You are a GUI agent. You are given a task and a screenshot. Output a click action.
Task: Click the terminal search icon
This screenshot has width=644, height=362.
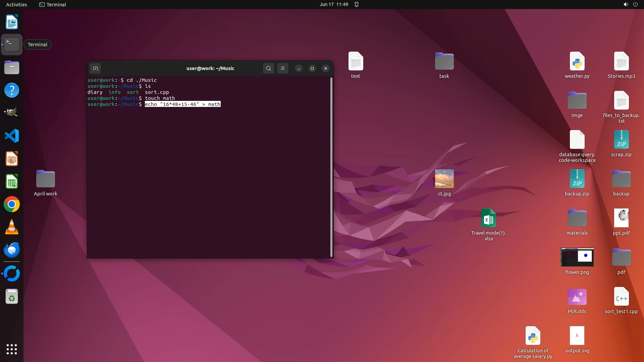tap(268, 68)
